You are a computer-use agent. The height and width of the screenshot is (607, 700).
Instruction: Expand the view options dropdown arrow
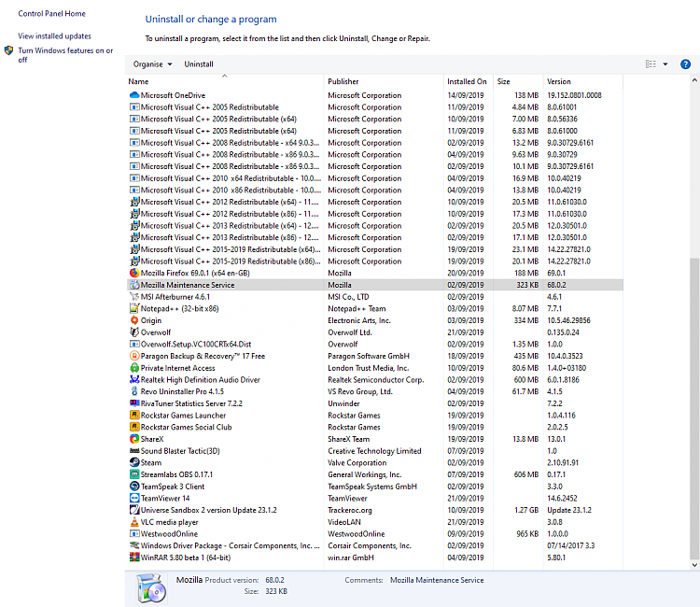coord(665,64)
